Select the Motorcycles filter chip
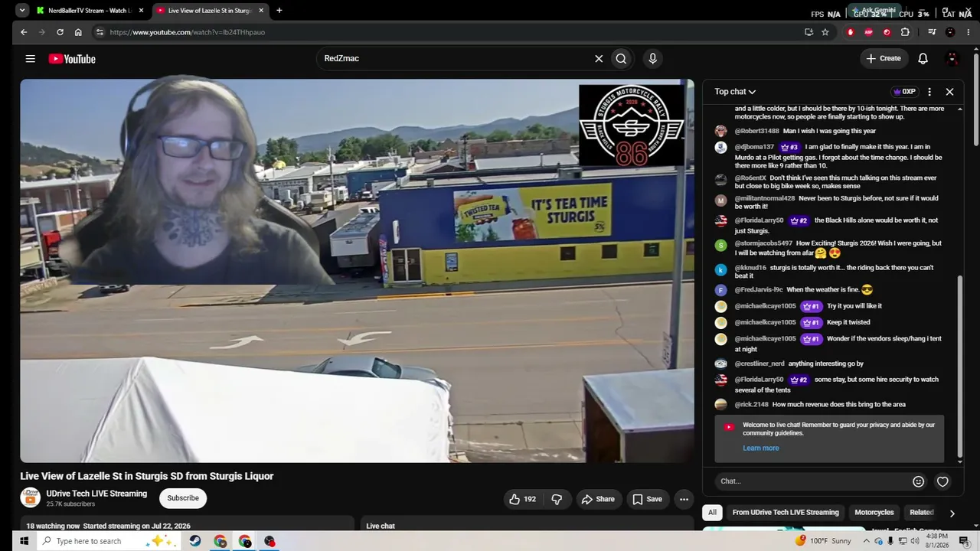The width and height of the screenshot is (980, 551). (x=874, y=513)
